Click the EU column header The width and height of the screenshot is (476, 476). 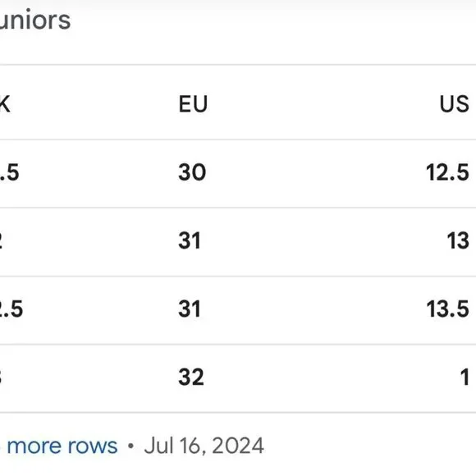193,104
